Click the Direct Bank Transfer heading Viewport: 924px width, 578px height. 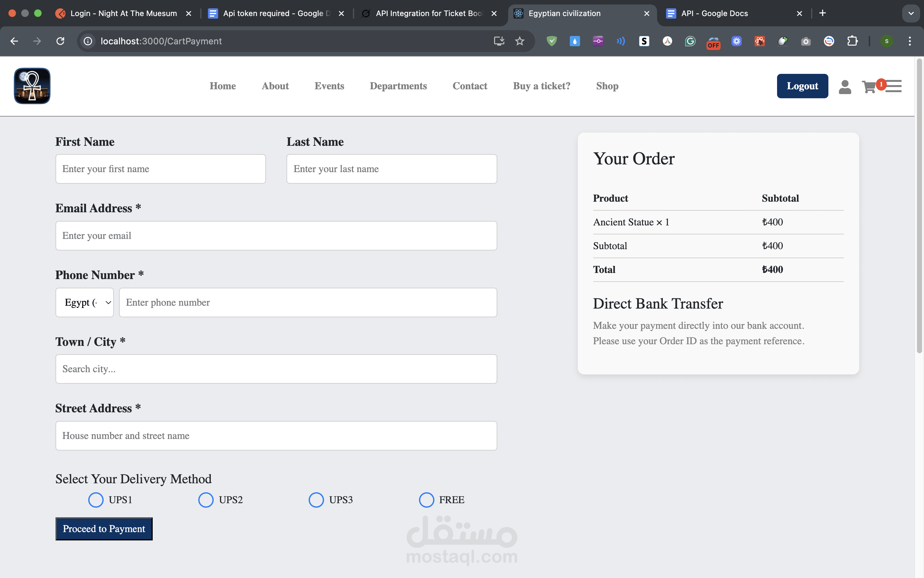pyautogui.click(x=658, y=303)
